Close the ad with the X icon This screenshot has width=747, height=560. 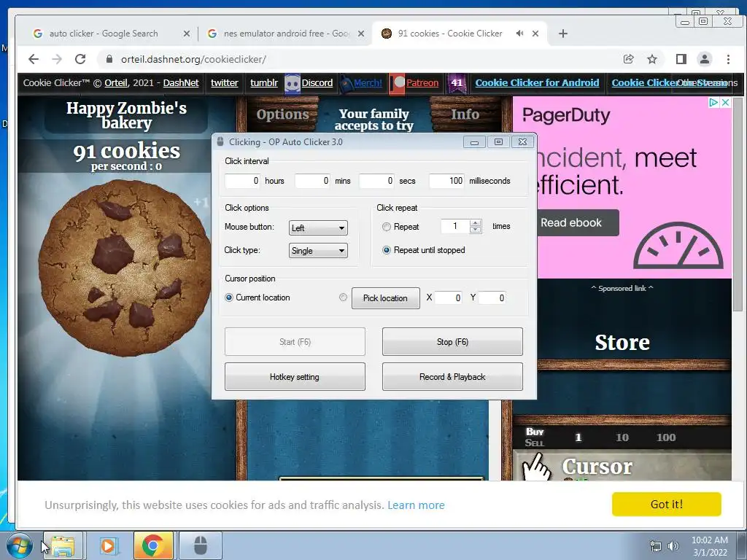pos(725,102)
